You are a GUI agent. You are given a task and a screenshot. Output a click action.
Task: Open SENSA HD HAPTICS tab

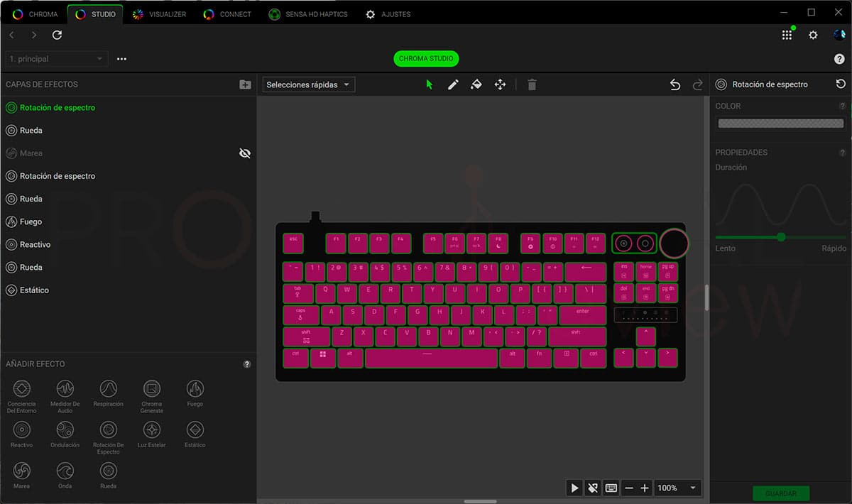click(308, 14)
